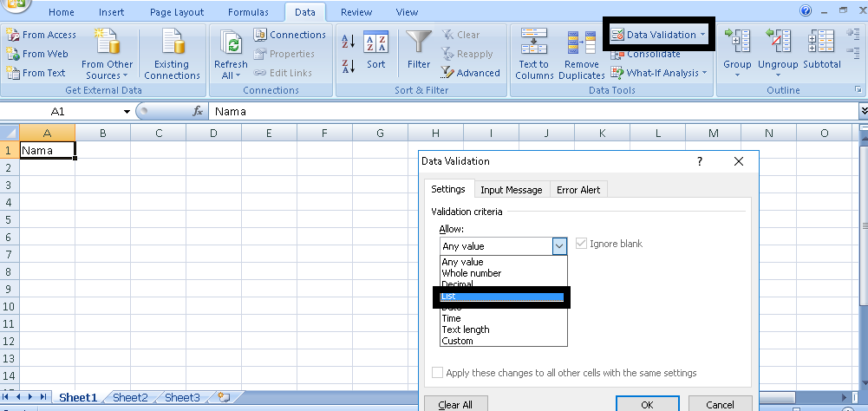Toggle the Ignore blank checkbox

point(581,244)
